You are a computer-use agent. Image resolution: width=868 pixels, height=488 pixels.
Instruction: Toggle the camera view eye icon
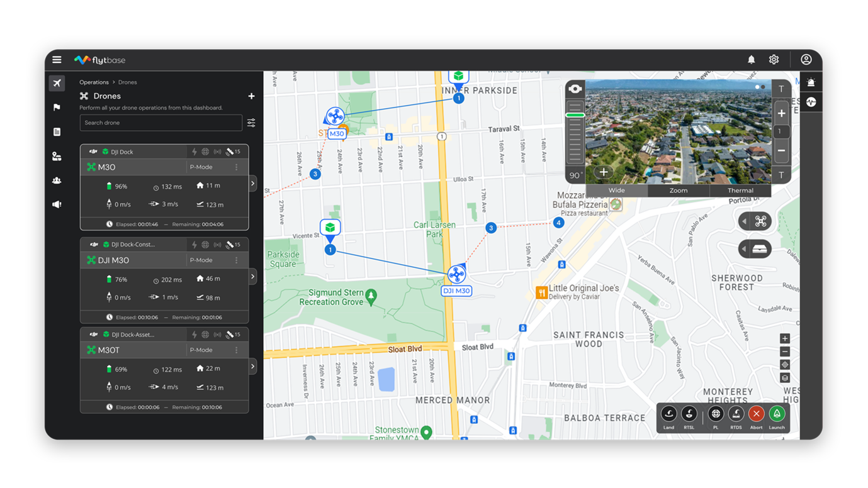tap(575, 89)
